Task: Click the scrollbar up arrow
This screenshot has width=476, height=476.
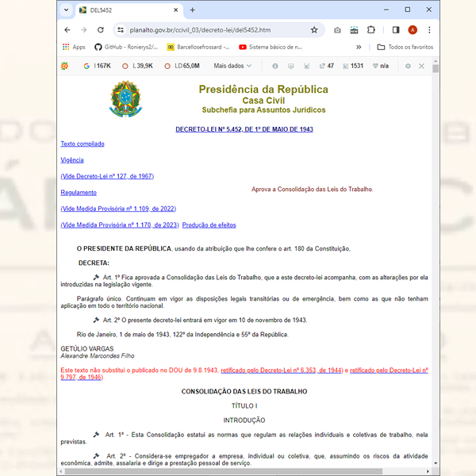Action: pyautogui.click(x=436, y=62)
